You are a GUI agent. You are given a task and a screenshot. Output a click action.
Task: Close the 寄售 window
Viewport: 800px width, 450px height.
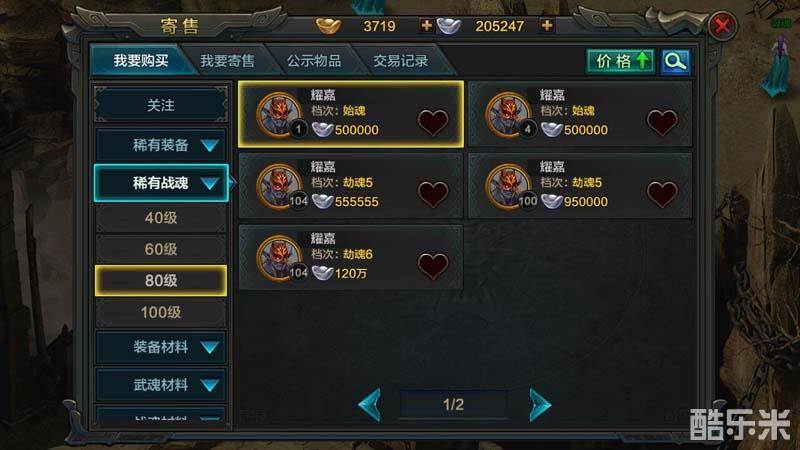coord(722,26)
